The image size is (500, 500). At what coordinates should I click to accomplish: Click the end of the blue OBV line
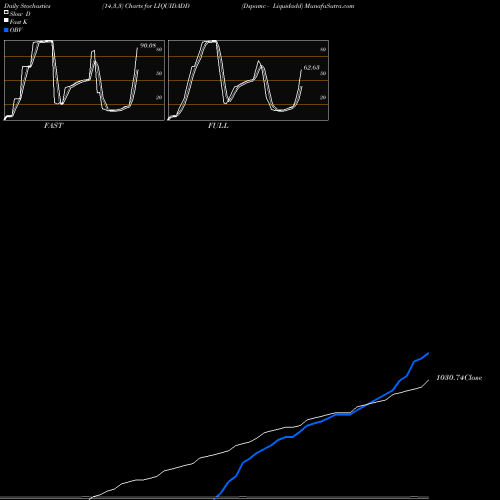click(428, 353)
